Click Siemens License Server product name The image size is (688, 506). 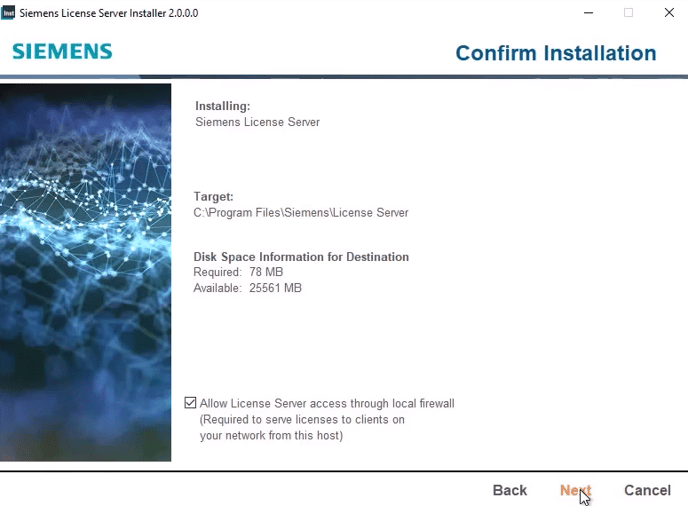(x=257, y=122)
